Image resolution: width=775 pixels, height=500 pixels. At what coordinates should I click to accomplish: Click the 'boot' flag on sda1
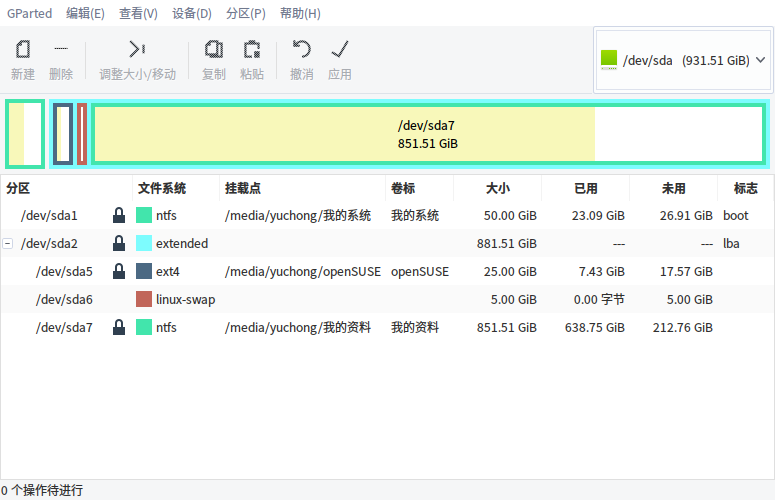(x=735, y=215)
